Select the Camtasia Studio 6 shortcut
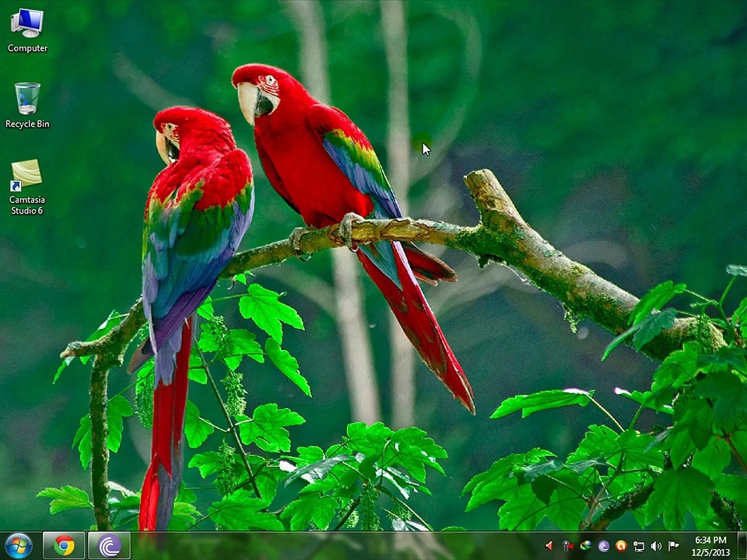 [27, 187]
